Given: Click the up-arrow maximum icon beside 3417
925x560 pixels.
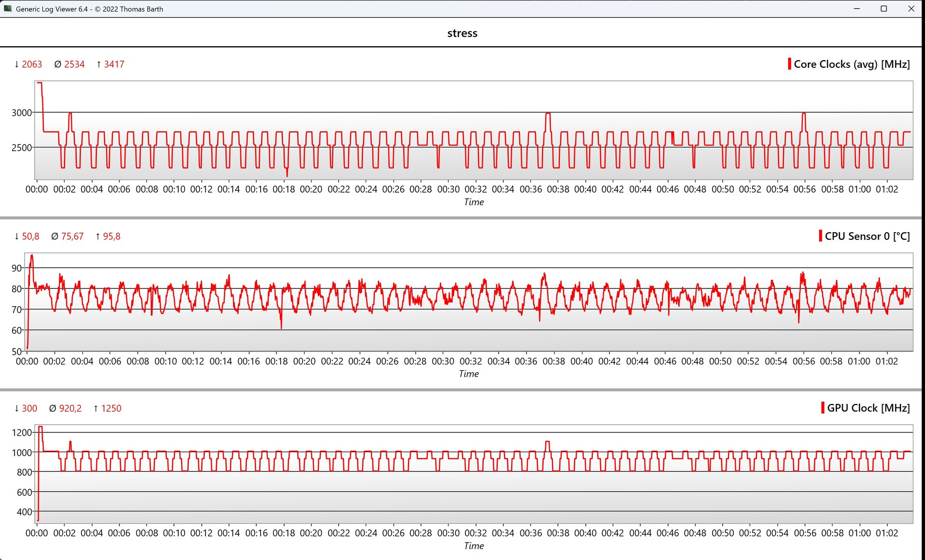Looking at the screenshot, I should [x=99, y=64].
